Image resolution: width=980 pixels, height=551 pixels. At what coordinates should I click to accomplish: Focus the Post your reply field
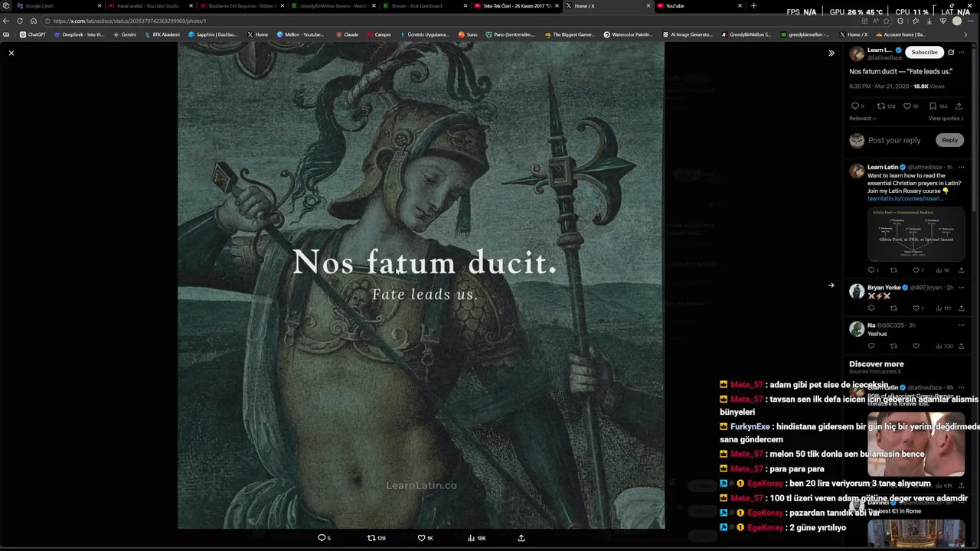[x=894, y=140]
